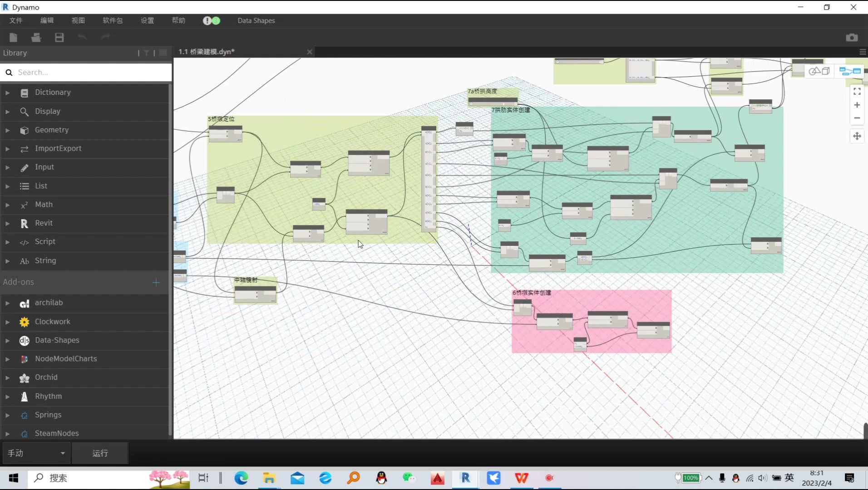
Task: Click the camera export image icon
Action: 852,38
